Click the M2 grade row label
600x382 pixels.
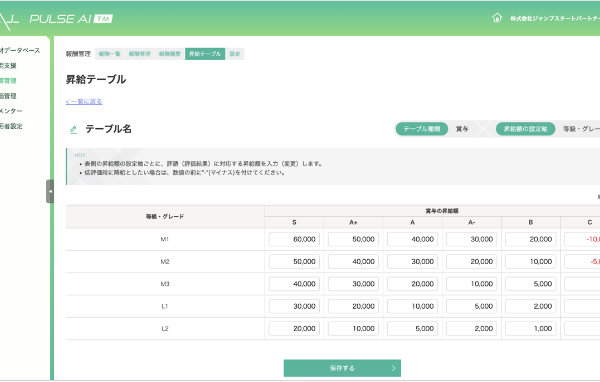pyautogui.click(x=165, y=262)
